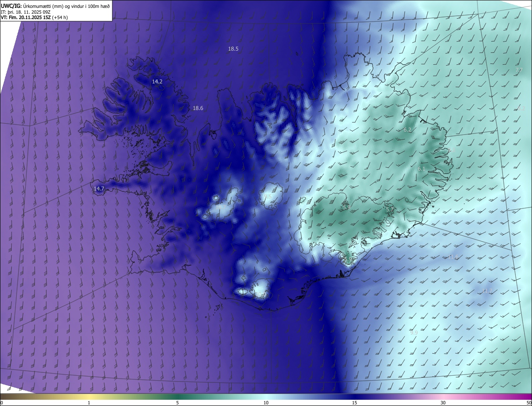532x406 pixels.
Task: Click the 6.2 value label in east Iceland
Action: coord(407,130)
